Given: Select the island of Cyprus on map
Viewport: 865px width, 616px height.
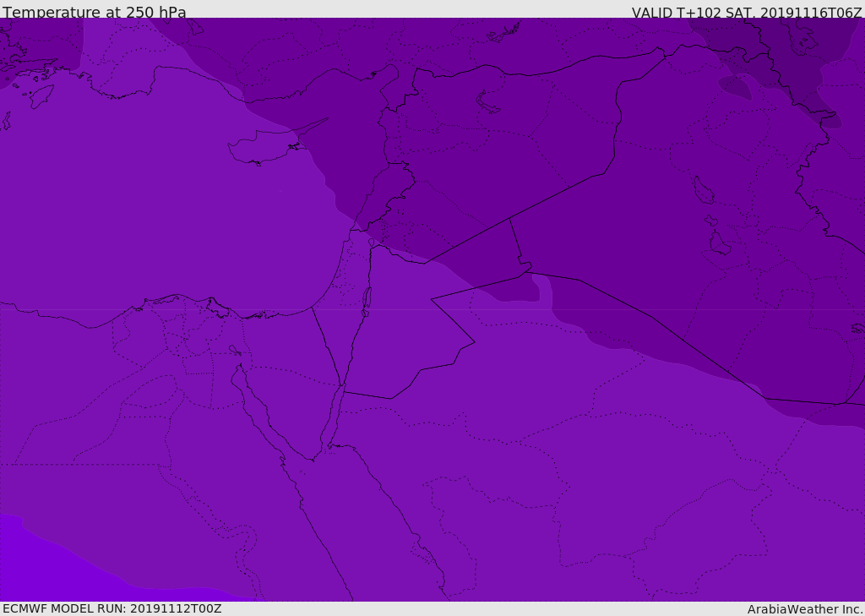Looking at the screenshot, I should click(x=260, y=146).
